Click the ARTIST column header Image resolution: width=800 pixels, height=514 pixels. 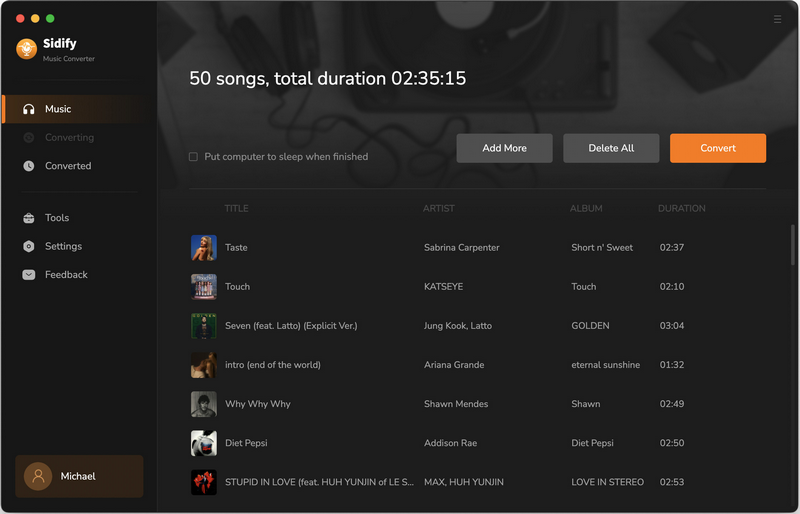(438, 208)
